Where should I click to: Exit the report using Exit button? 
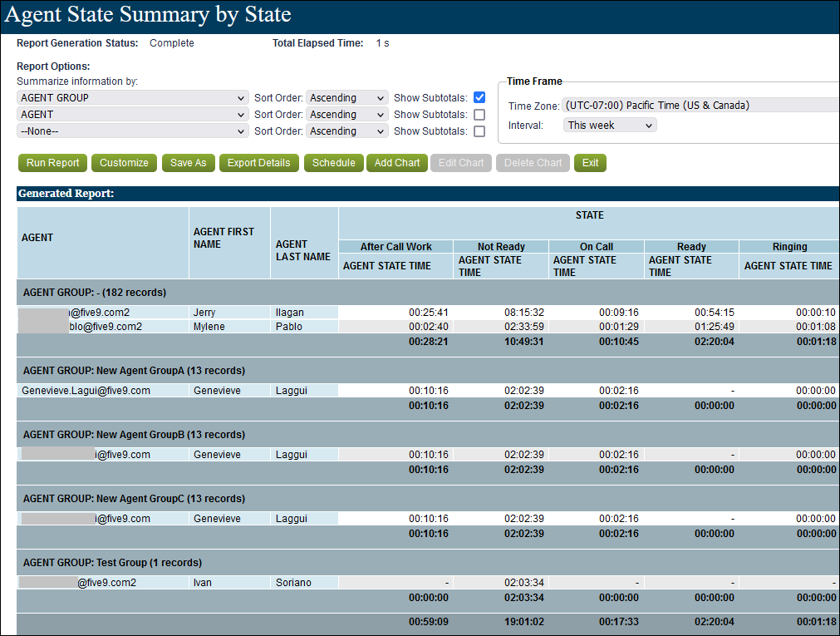tap(590, 163)
